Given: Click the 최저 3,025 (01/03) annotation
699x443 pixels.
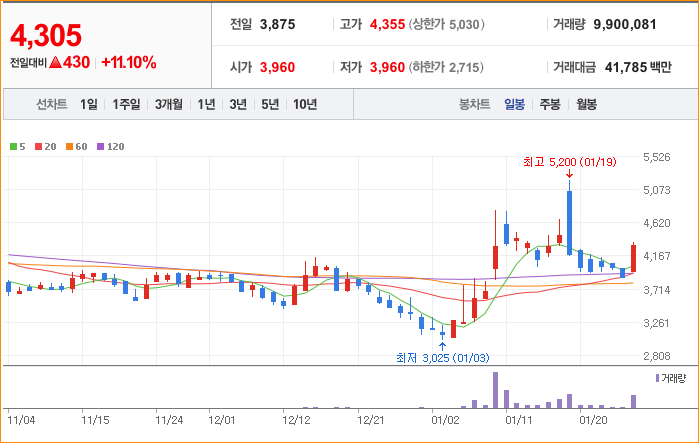Looking at the screenshot, I should coord(443,358).
